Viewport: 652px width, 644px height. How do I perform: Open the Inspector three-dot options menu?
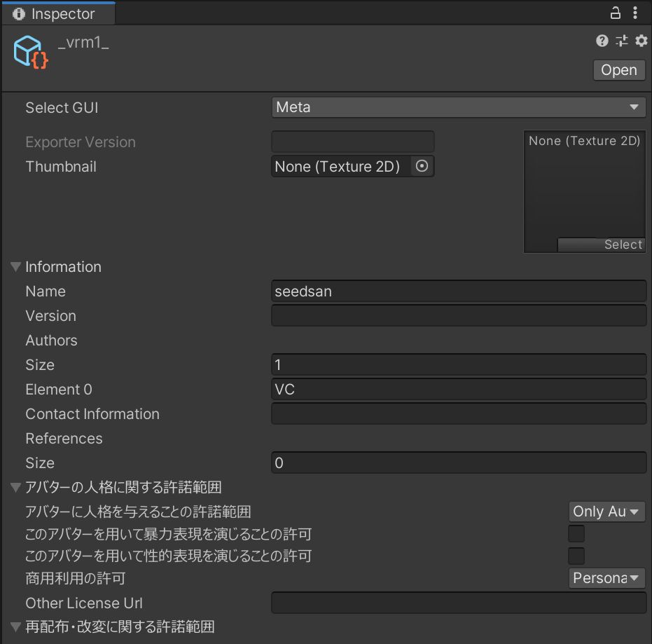(635, 13)
